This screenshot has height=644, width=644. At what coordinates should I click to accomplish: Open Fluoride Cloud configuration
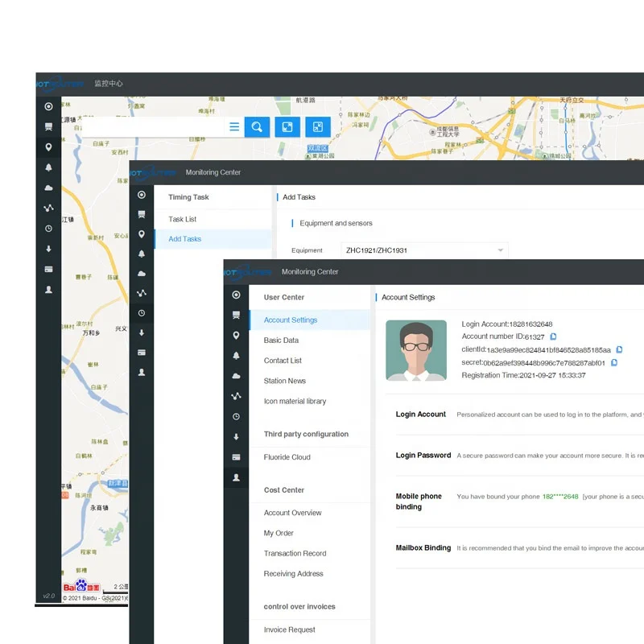pyautogui.click(x=287, y=457)
